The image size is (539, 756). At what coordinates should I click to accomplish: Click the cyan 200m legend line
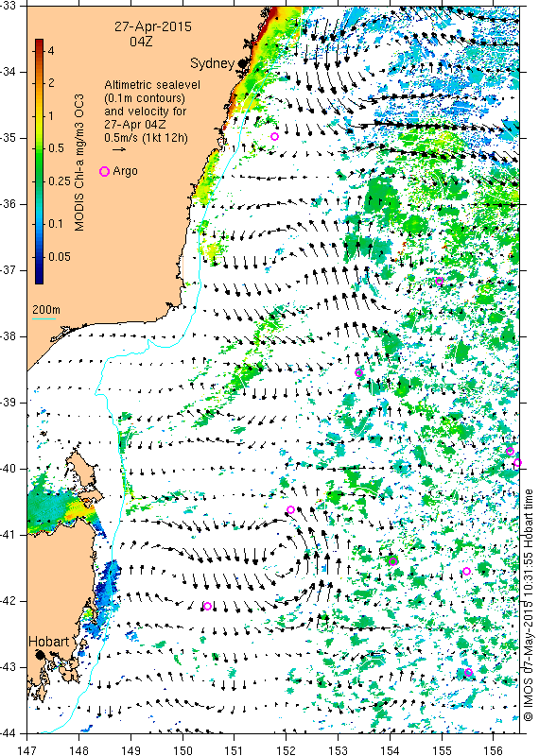[x=43, y=318]
